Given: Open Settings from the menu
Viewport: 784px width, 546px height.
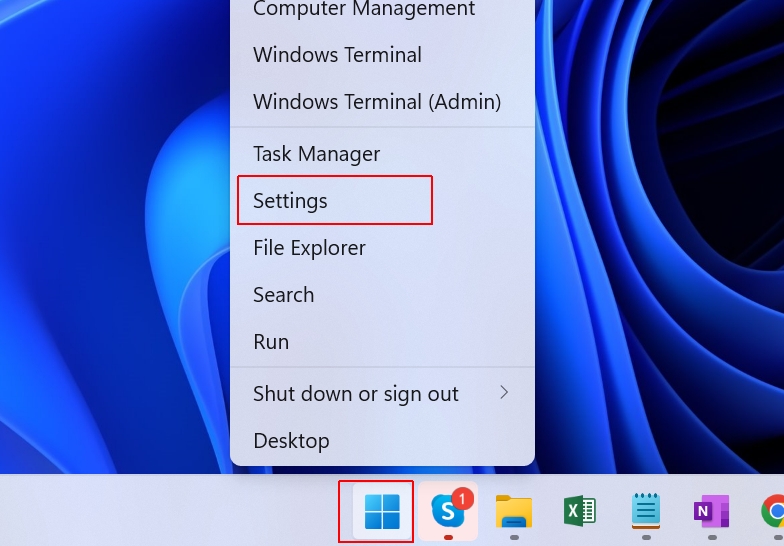Looking at the screenshot, I should [x=382, y=200].
